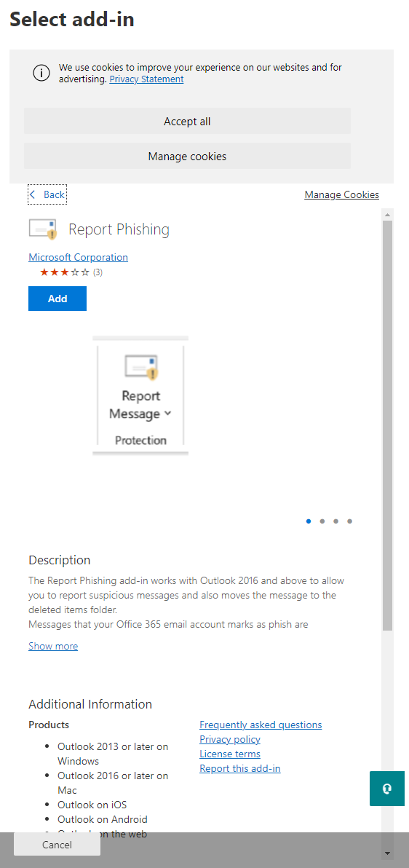409x868 pixels.
Task: Click the blue Add button
Action: point(57,299)
